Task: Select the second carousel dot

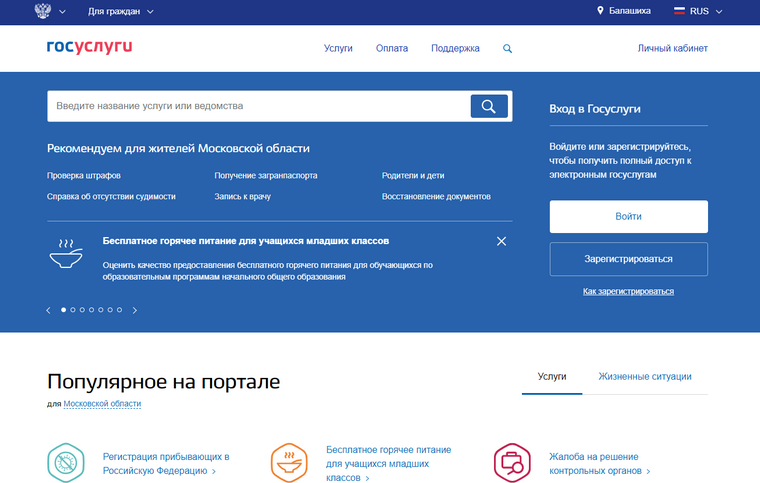Action: tap(73, 310)
